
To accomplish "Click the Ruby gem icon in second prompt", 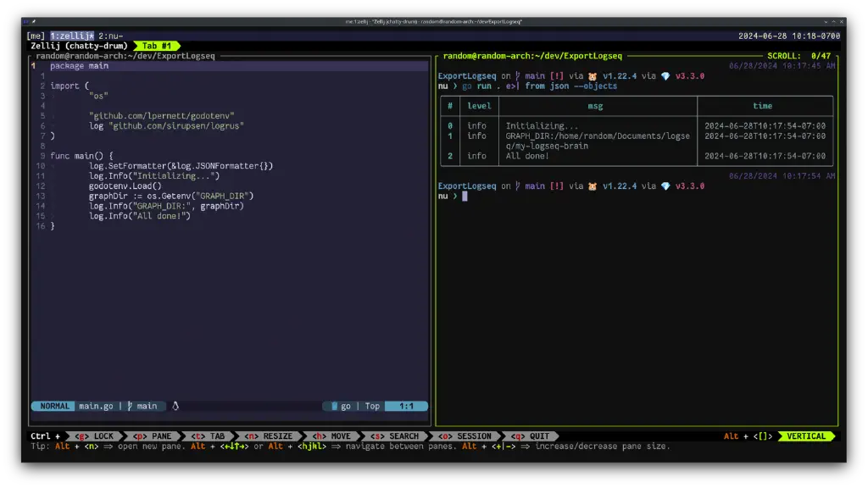I will (665, 186).
